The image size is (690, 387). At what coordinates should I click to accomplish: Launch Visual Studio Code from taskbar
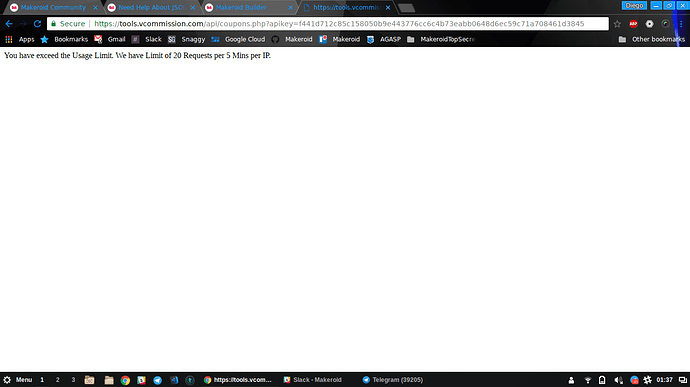[174, 380]
